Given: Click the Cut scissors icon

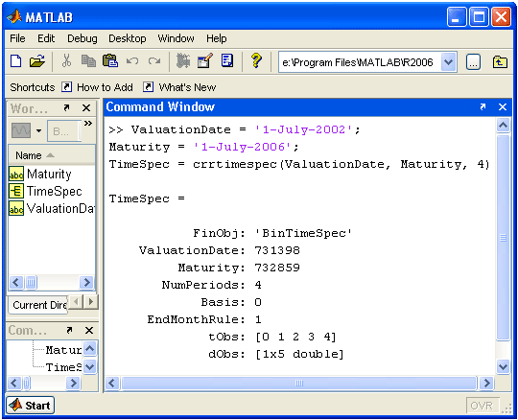Looking at the screenshot, I should click(66, 61).
